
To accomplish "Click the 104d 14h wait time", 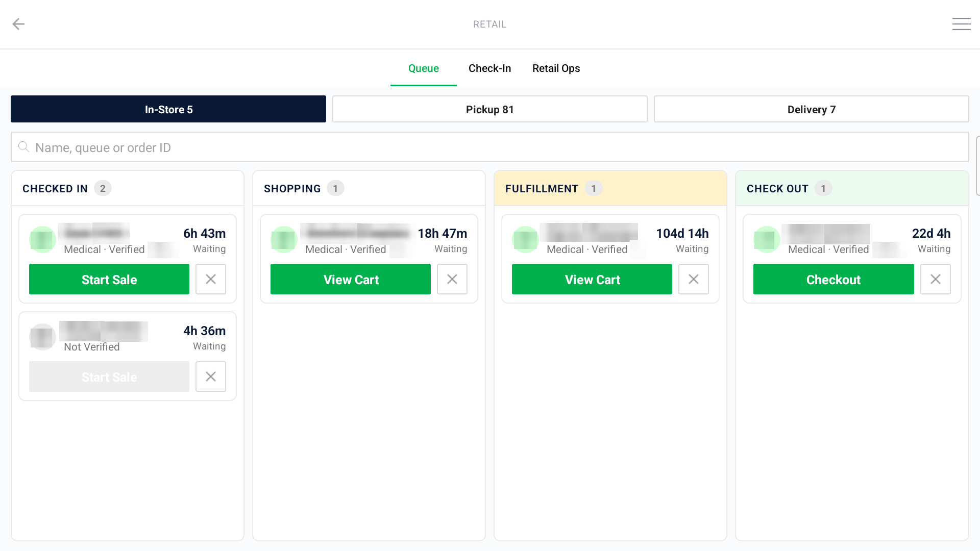I will 682,233.
